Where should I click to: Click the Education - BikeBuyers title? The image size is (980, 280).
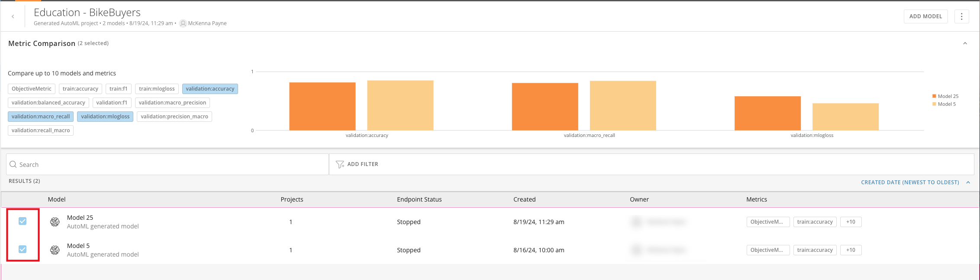(x=87, y=13)
